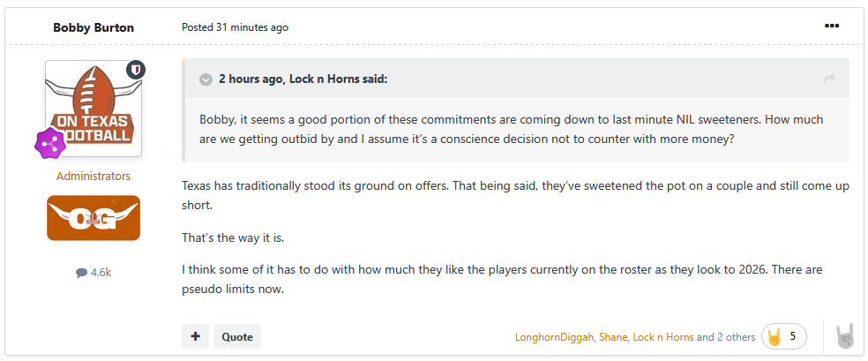Screen dimensions: 868x361
Task: Show the 'and 2 others' reactors
Action: tap(726, 336)
